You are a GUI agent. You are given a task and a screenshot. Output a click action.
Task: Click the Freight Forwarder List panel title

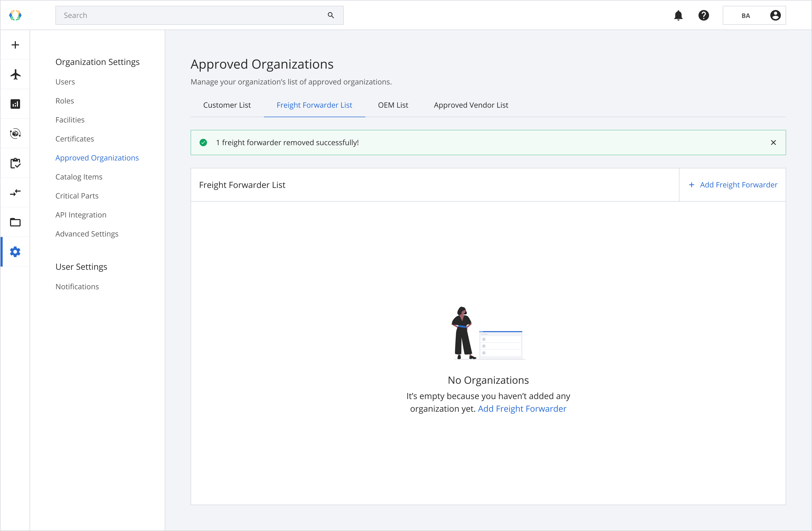point(242,185)
